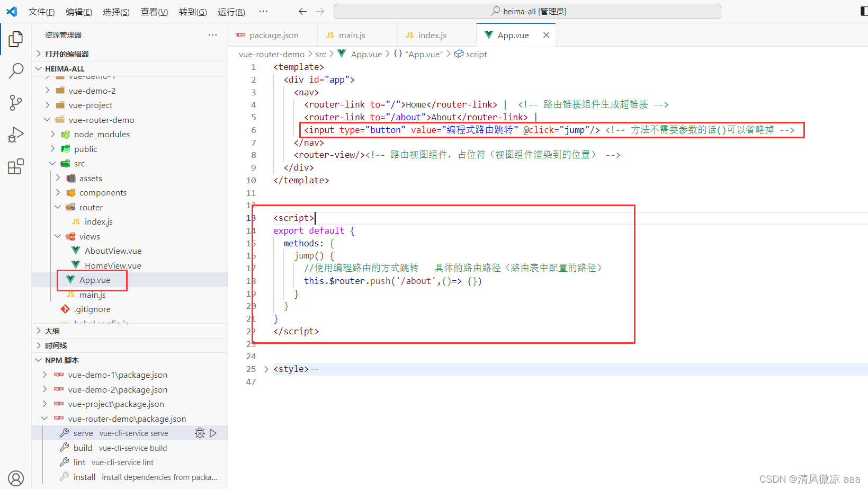Go forward using the right arrow
The image size is (868, 489).
[320, 11]
